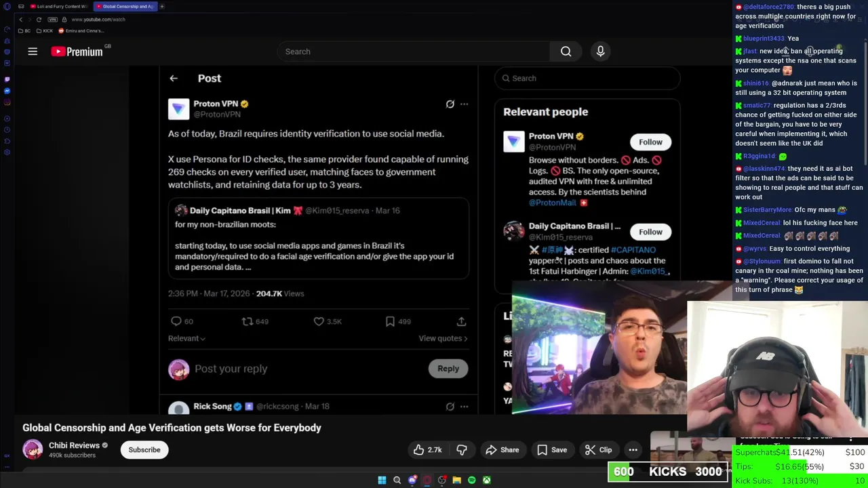Follow Proton VPN in Relevant people
The height and width of the screenshot is (488, 868).
click(650, 142)
